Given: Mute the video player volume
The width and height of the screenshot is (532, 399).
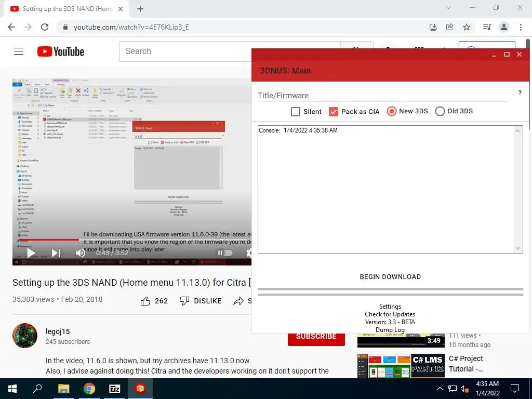Looking at the screenshot, I should point(81,253).
